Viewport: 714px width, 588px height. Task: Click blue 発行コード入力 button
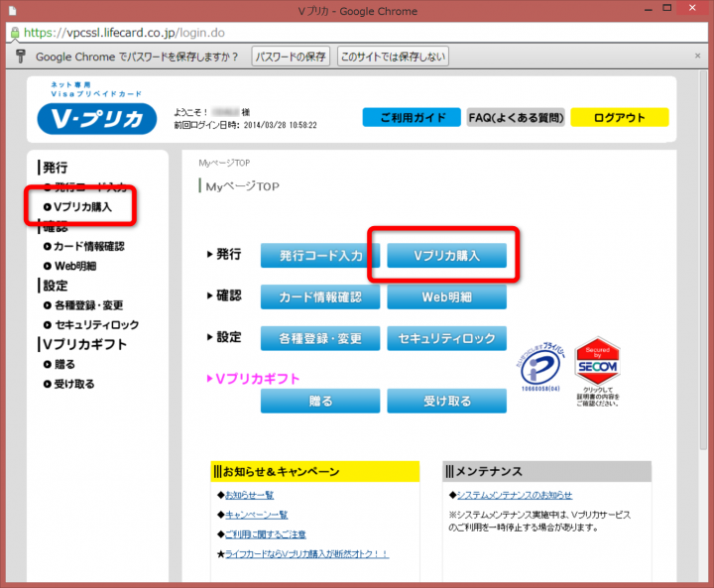tap(320, 256)
